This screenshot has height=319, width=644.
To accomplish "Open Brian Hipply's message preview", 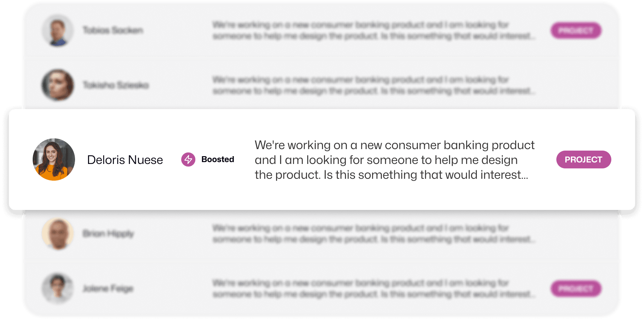I will coord(374,234).
